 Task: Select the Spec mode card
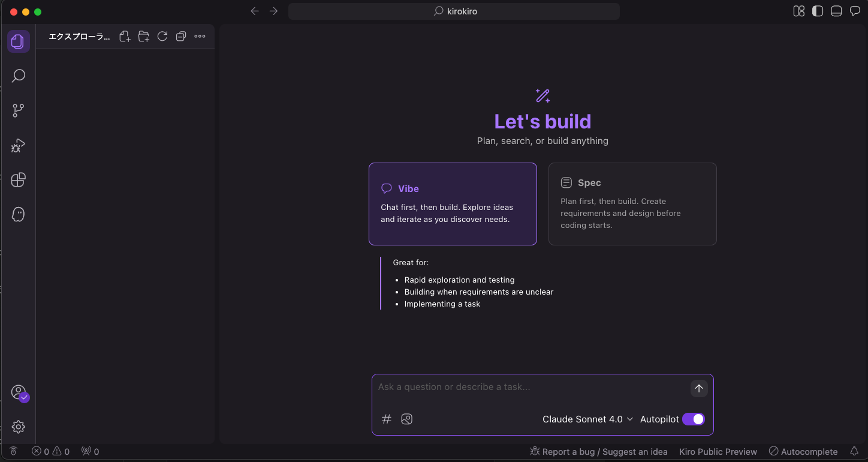click(632, 204)
